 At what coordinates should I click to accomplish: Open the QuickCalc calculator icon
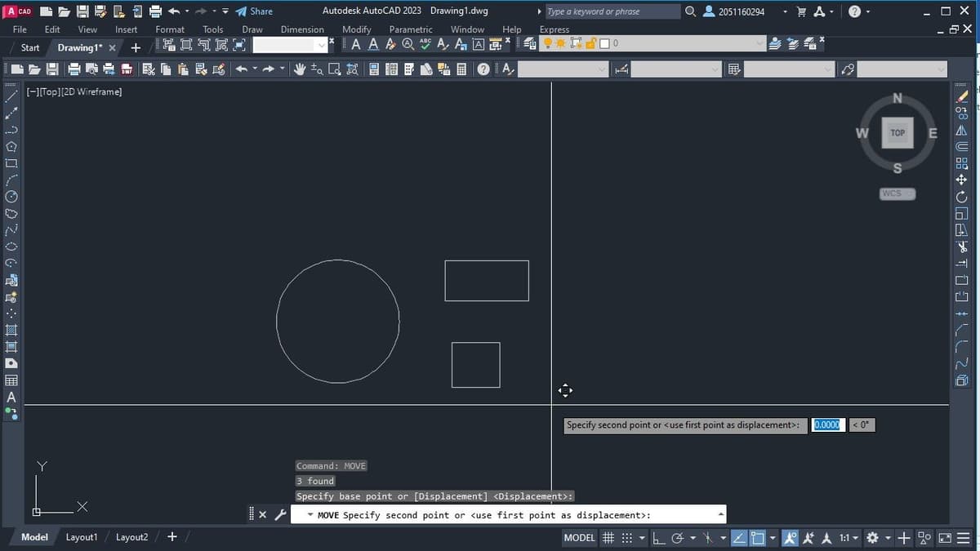coord(461,70)
